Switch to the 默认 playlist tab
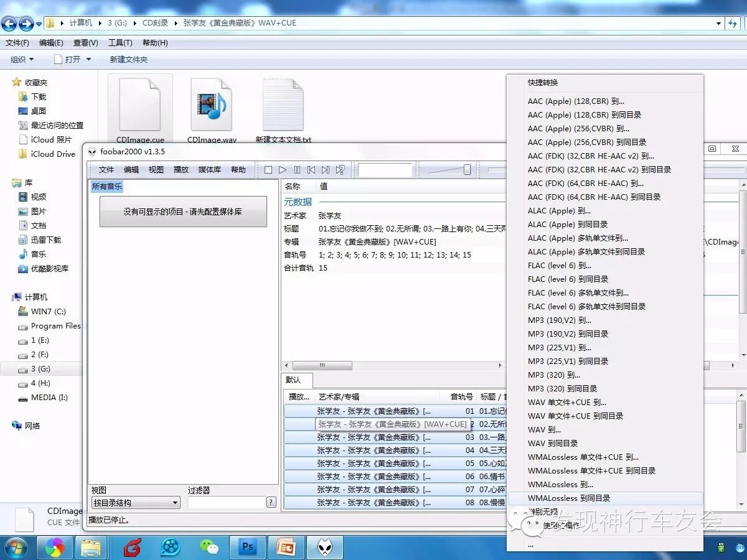The image size is (747, 560). tap(293, 380)
